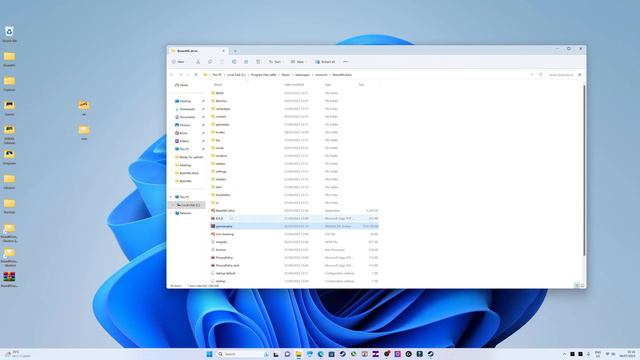Open Desktop in Quick access
This screenshot has width=640, height=360.
point(183,101)
